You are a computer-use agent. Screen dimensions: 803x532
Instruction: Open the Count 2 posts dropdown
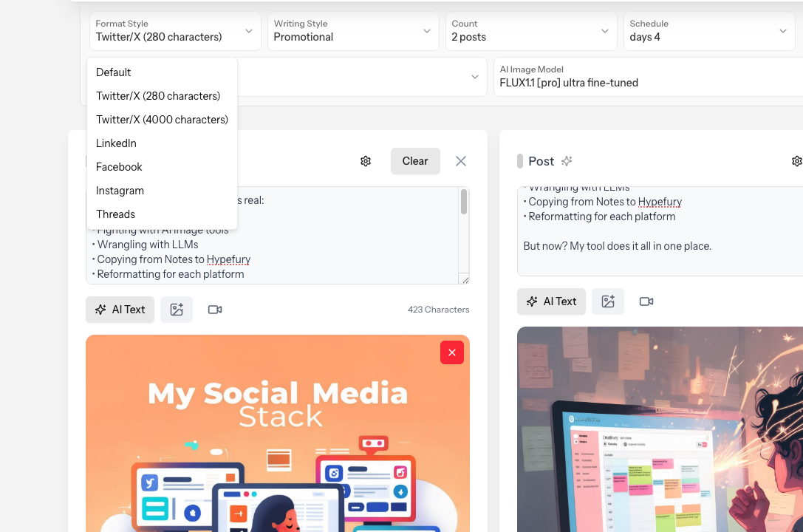[x=531, y=31]
